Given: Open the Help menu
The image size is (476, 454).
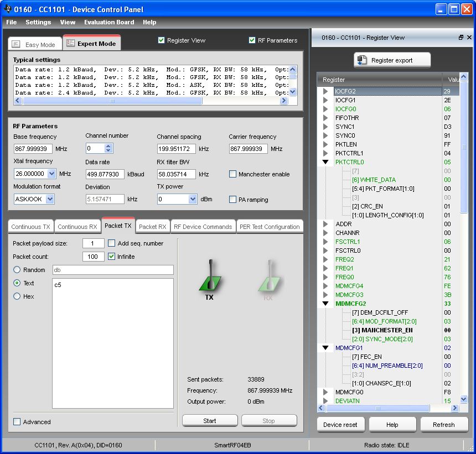Looking at the screenshot, I should tap(149, 22).
